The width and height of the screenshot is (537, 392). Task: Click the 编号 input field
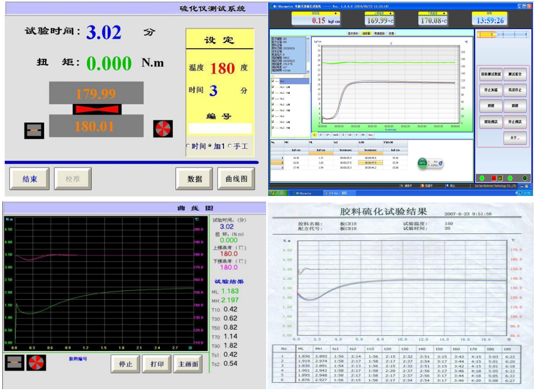coord(220,128)
